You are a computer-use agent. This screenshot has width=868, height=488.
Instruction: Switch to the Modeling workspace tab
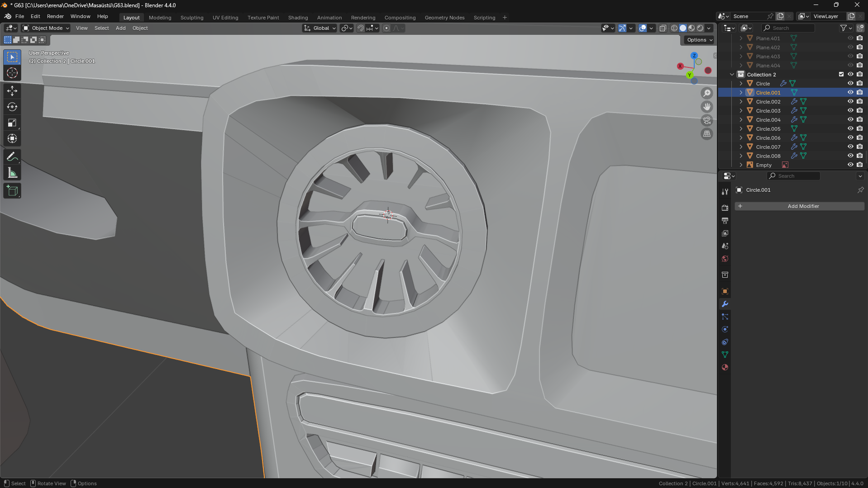point(160,18)
